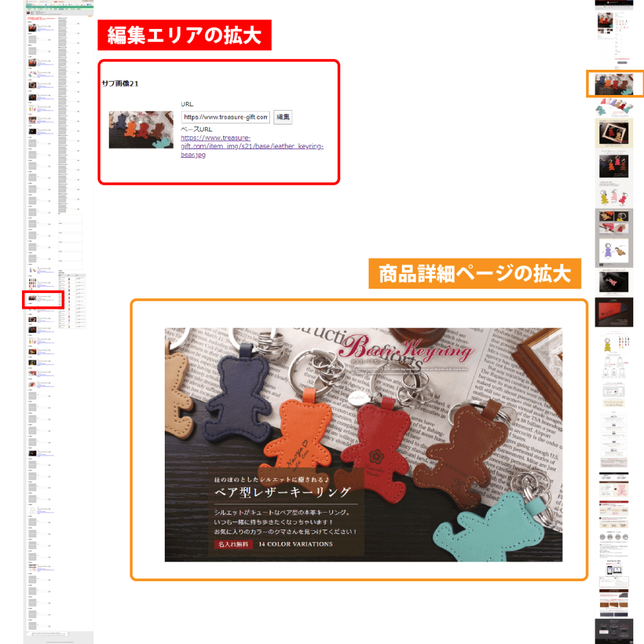The height and width of the screenshot is (644, 644).
Task: Click into the URL text input field
Action: (x=225, y=117)
